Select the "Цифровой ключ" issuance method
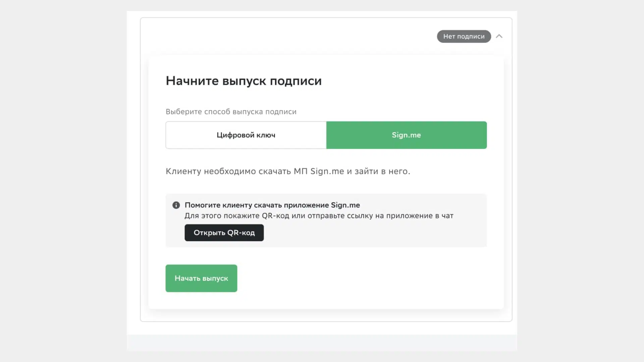 click(246, 135)
